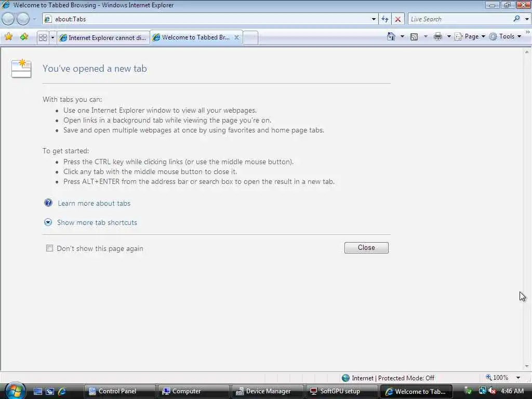Click Switch between windows quick launch icon

49,392
